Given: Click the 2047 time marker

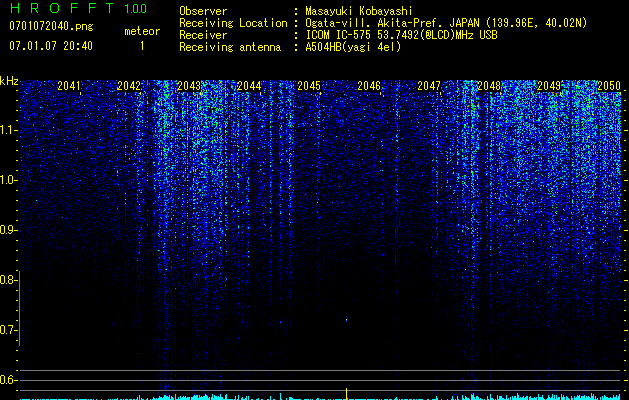Looking at the screenshot, I should point(429,86).
